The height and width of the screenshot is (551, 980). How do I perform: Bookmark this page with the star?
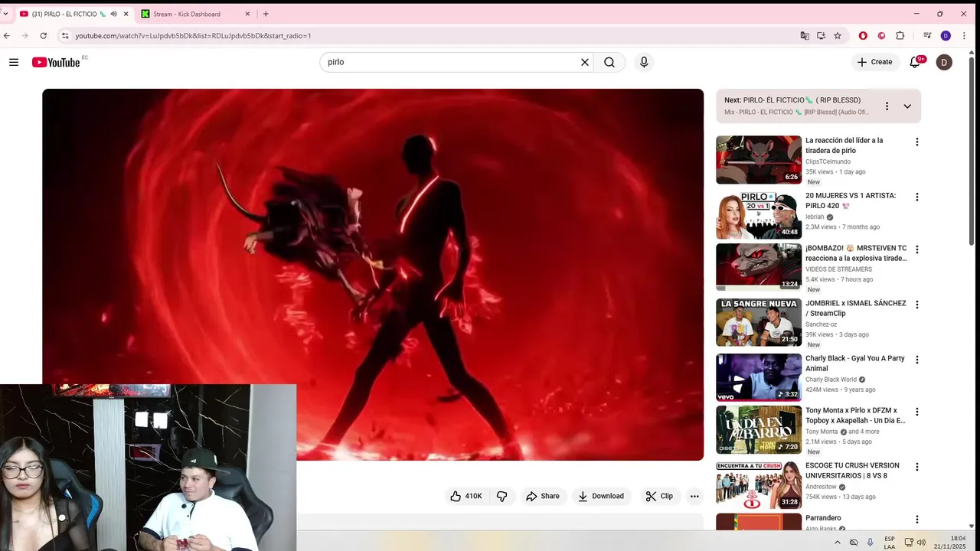click(838, 35)
